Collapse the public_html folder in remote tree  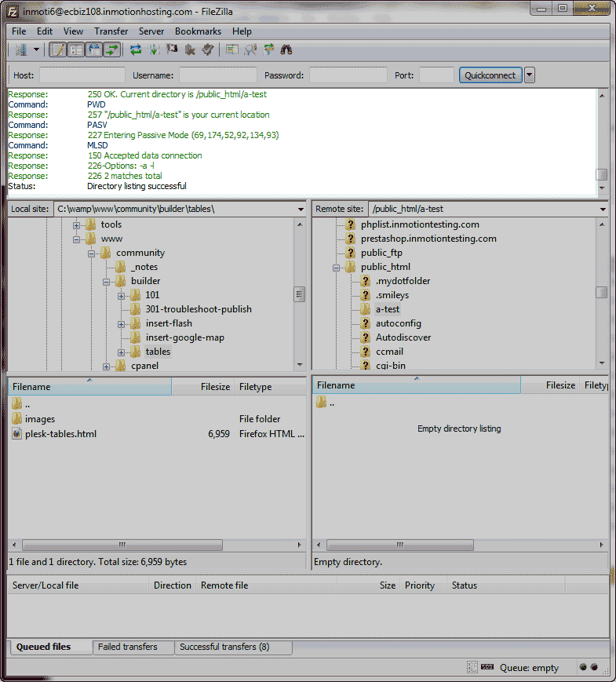click(x=337, y=267)
